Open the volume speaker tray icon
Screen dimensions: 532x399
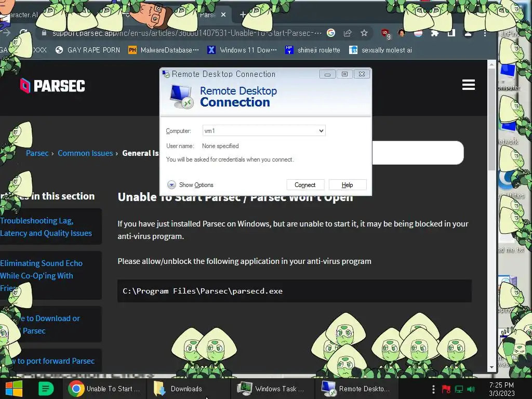[471, 389]
